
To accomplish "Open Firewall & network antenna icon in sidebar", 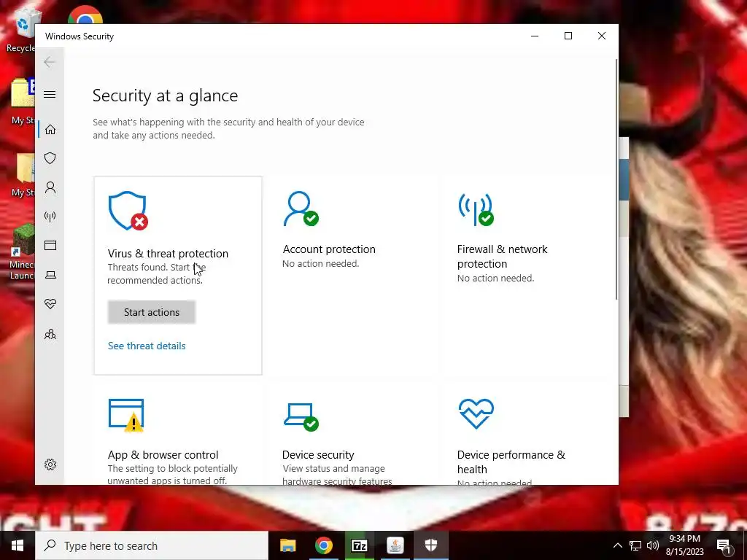I will coord(50,217).
